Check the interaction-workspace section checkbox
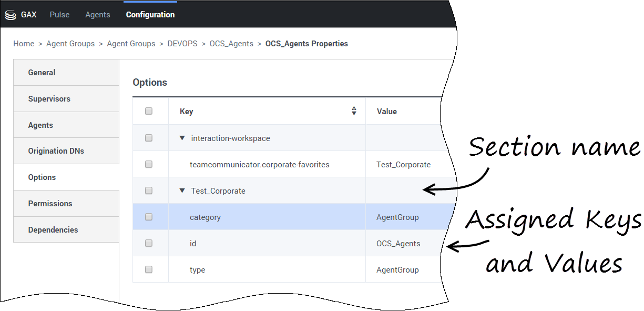The height and width of the screenshot is (311, 644). pos(149,138)
